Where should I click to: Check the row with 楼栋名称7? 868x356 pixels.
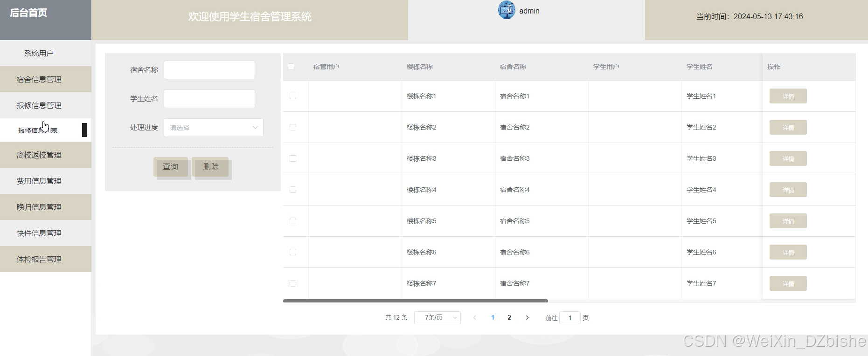click(293, 283)
